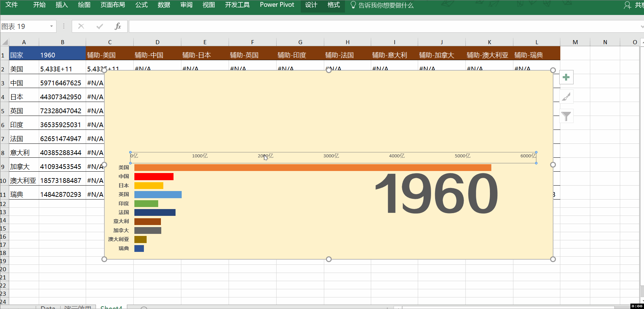Click the Share person icon
Viewport: 644px width, 309px height.
627,5
